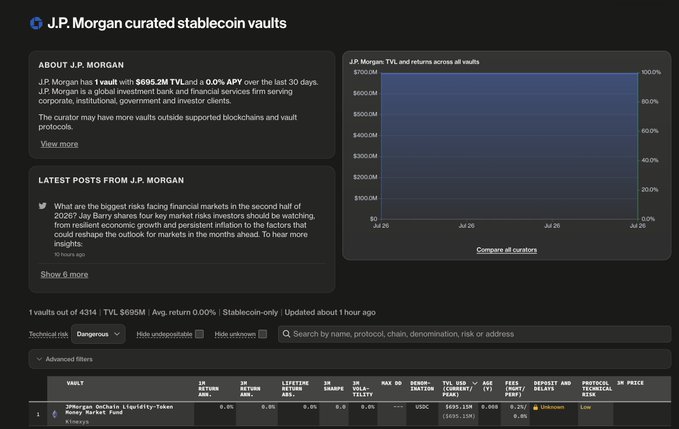Image resolution: width=679 pixels, height=429 pixels.
Task: Sort by the 3M Return Ann. column header
Action: 250,389
